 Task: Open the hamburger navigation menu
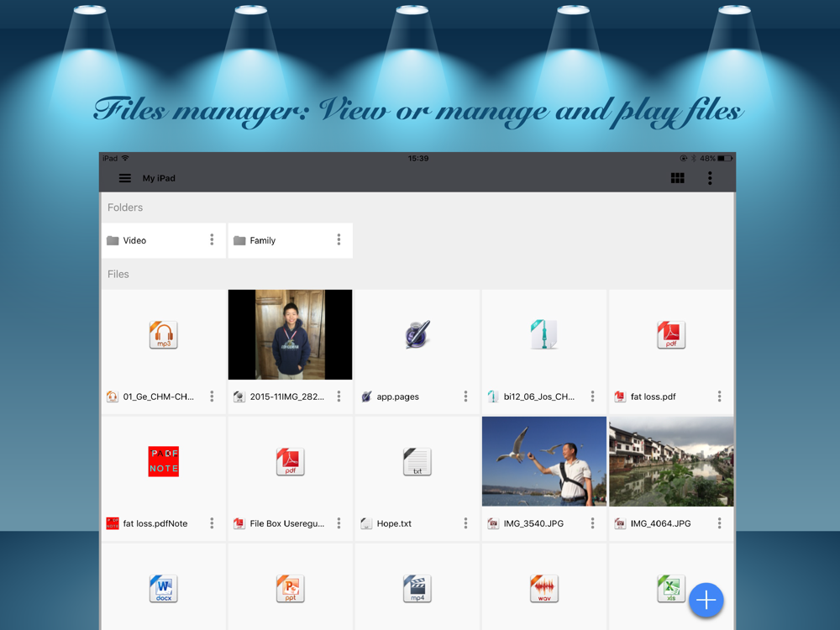tap(125, 178)
